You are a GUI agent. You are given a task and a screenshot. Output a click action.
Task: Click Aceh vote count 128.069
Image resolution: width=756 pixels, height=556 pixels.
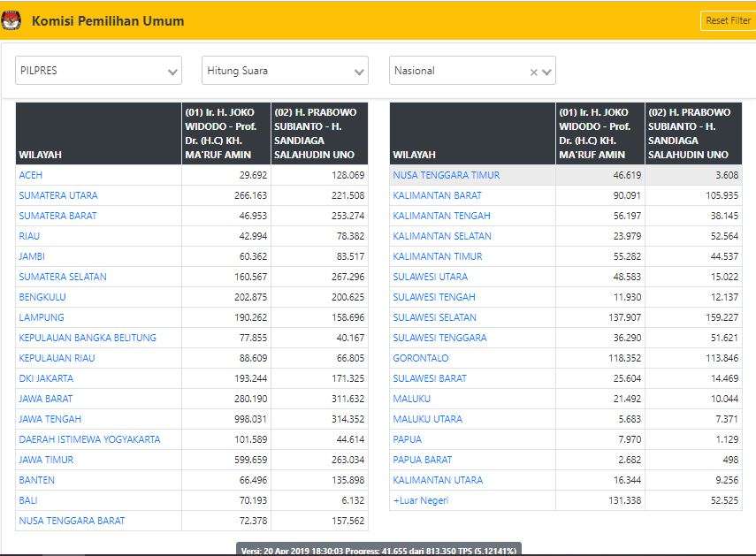pyautogui.click(x=348, y=175)
